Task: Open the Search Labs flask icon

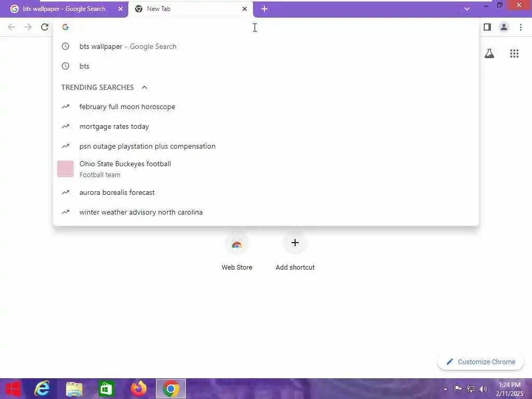Action: [x=489, y=54]
